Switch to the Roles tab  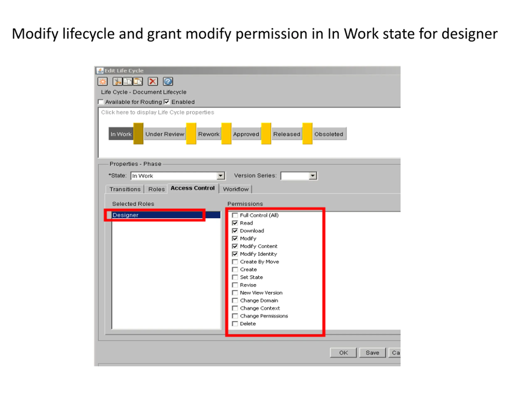[x=156, y=189]
